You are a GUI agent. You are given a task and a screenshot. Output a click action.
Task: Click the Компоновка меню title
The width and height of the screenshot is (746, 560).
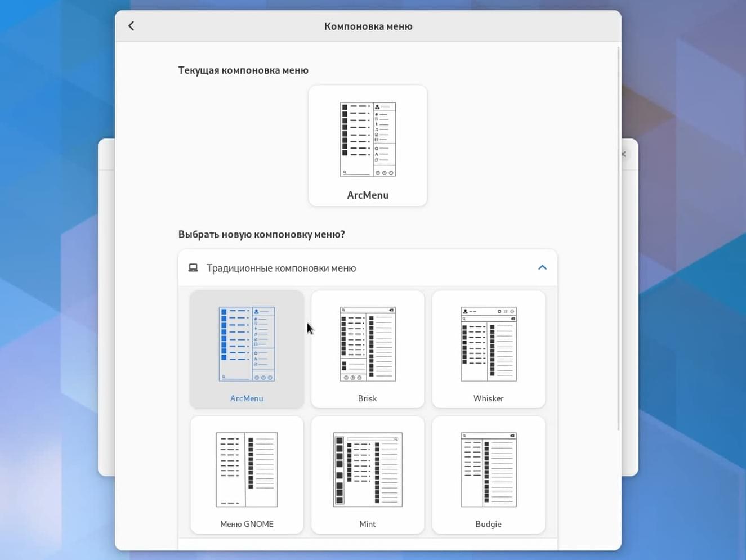coord(368,26)
